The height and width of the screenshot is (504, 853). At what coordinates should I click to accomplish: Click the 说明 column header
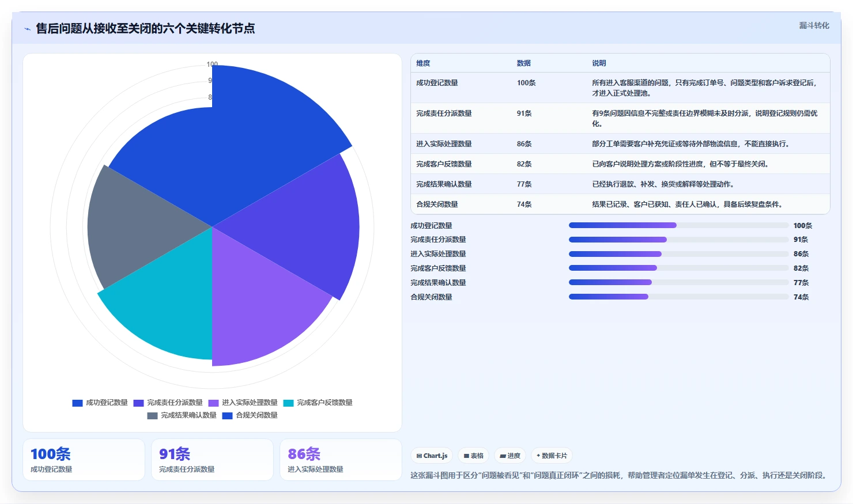tap(599, 63)
